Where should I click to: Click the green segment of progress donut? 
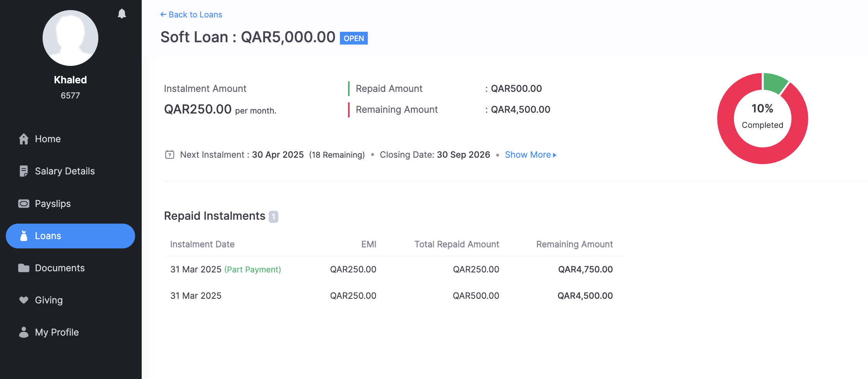click(x=775, y=82)
